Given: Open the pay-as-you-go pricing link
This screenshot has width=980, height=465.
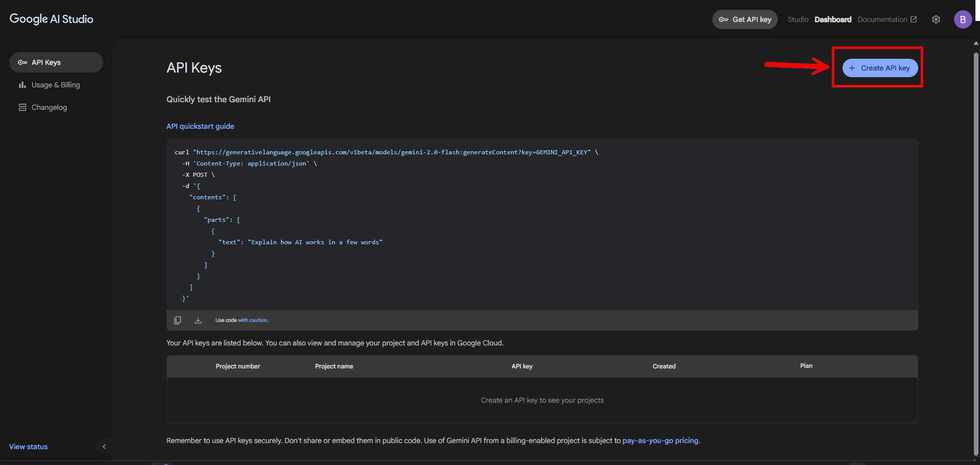Looking at the screenshot, I should click(x=660, y=440).
